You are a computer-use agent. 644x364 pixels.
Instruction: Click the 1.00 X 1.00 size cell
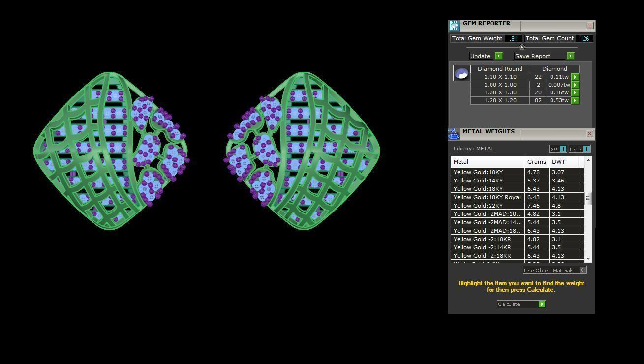coord(500,85)
